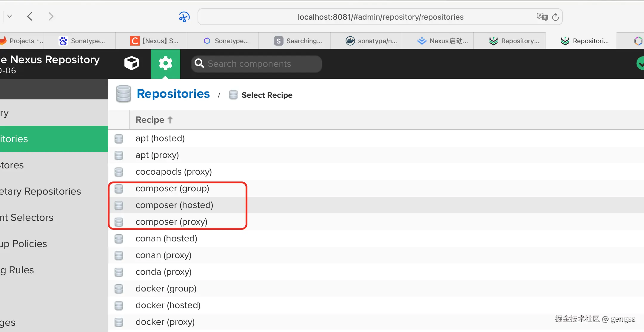This screenshot has height=332, width=644.
Task: Click the browser URL address bar
Action: pos(380,17)
